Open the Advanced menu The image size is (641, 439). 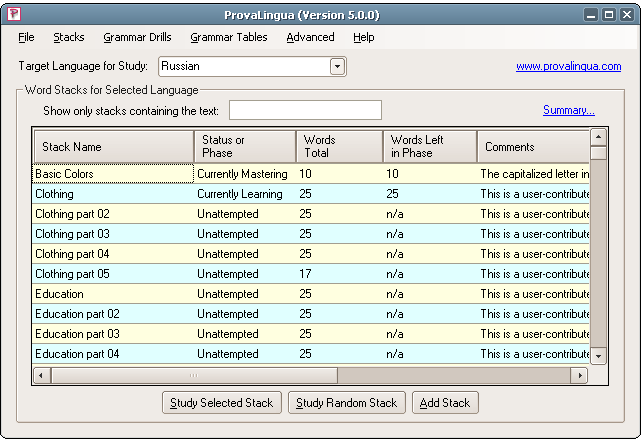(x=310, y=37)
